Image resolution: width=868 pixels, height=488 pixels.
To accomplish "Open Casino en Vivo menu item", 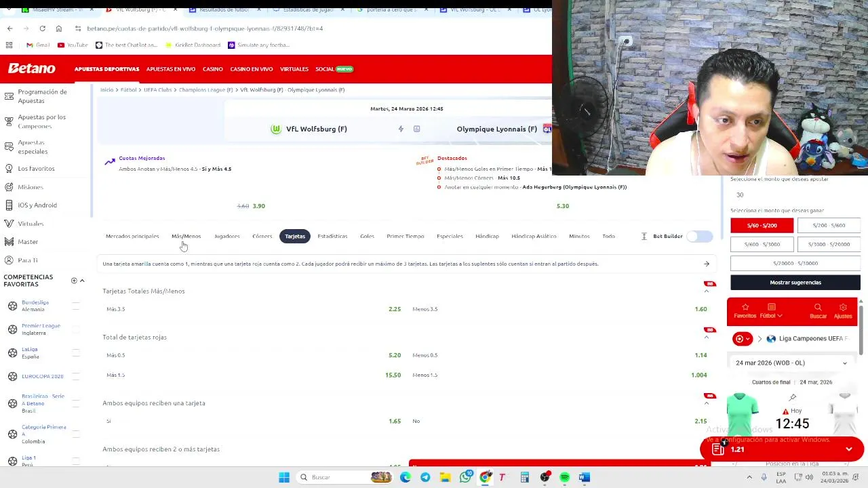I will [251, 69].
